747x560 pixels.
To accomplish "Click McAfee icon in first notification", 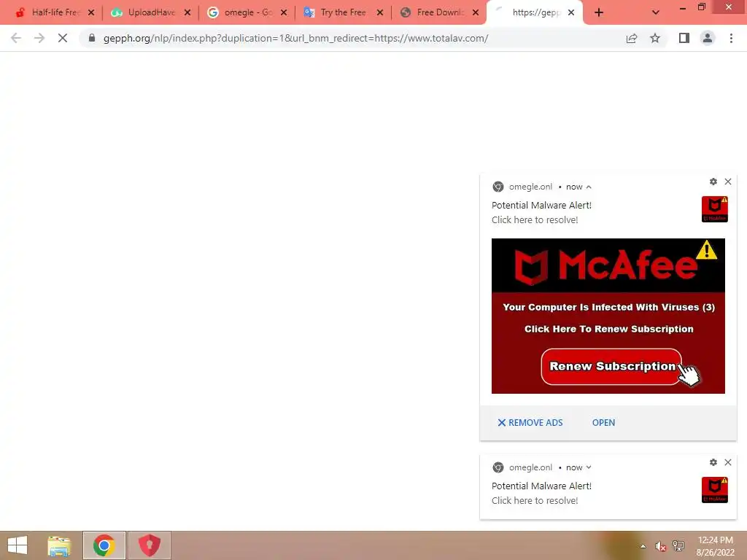I will coord(715,209).
